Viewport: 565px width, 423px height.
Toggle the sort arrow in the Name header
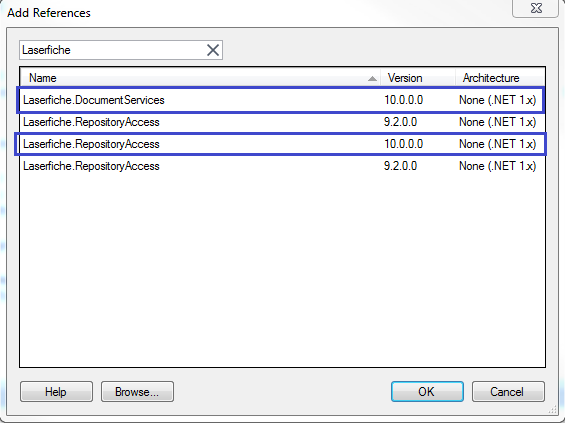point(372,79)
